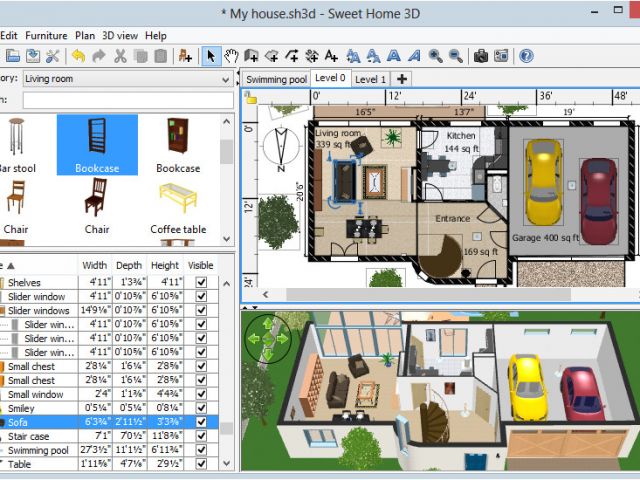Click the plus button to add level
This screenshot has height=480, width=640.
point(402,79)
